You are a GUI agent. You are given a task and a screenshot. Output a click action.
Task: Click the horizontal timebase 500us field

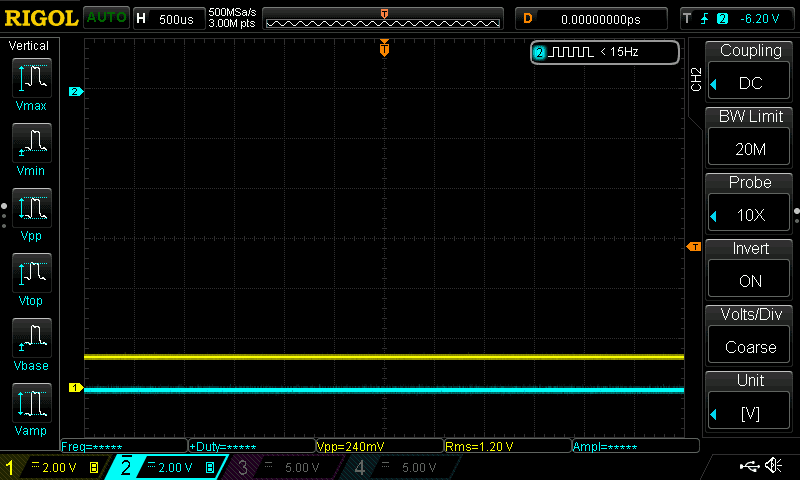click(x=169, y=19)
